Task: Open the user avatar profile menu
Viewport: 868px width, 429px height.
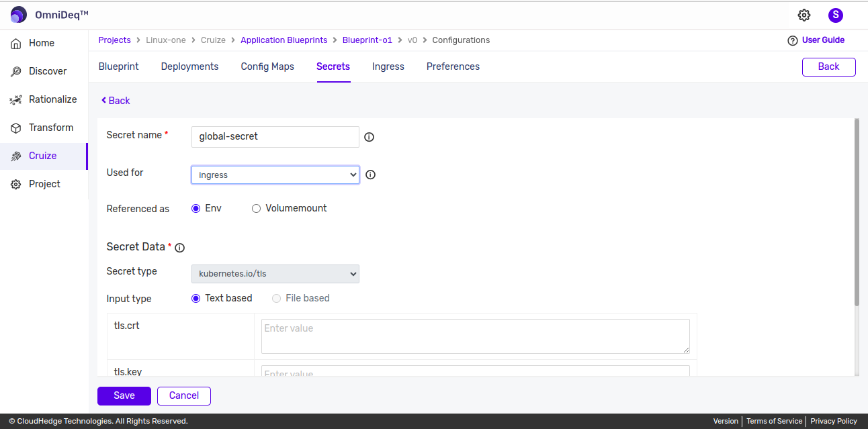Action: tap(835, 15)
